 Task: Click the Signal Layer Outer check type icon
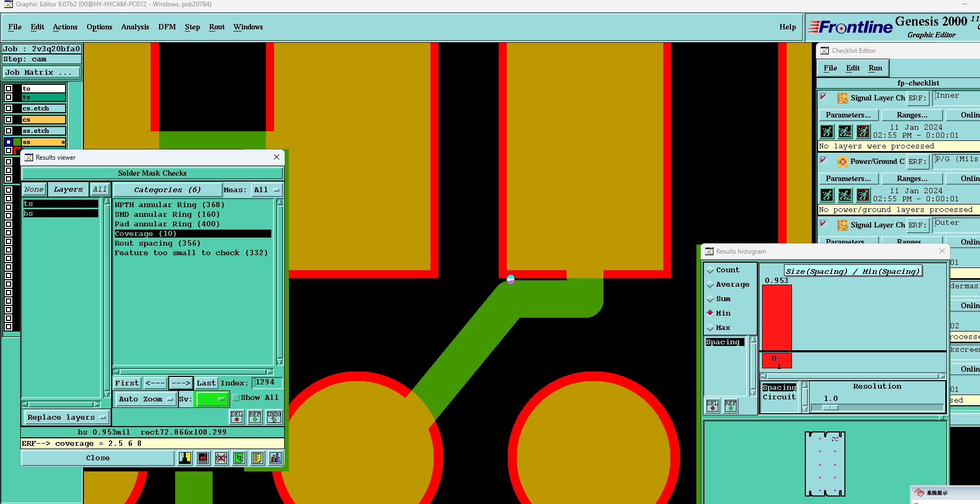(843, 225)
